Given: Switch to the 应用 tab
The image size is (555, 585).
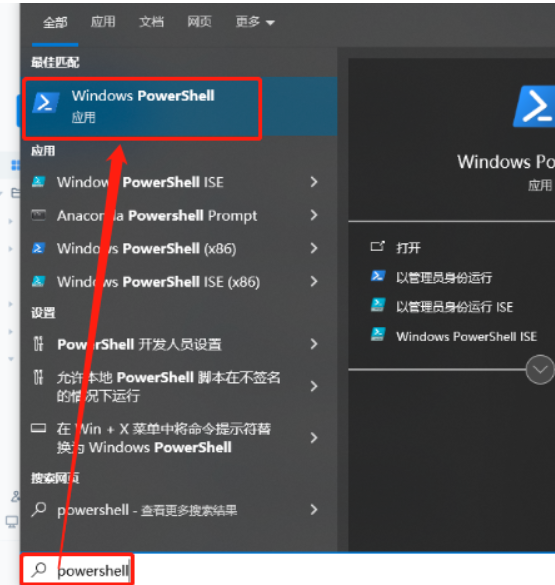Looking at the screenshot, I should click(103, 22).
